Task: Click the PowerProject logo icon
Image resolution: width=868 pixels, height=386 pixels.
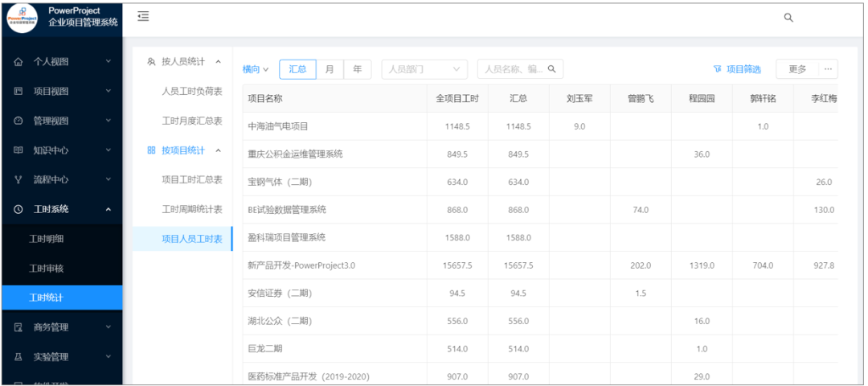Action: tap(22, 17)
